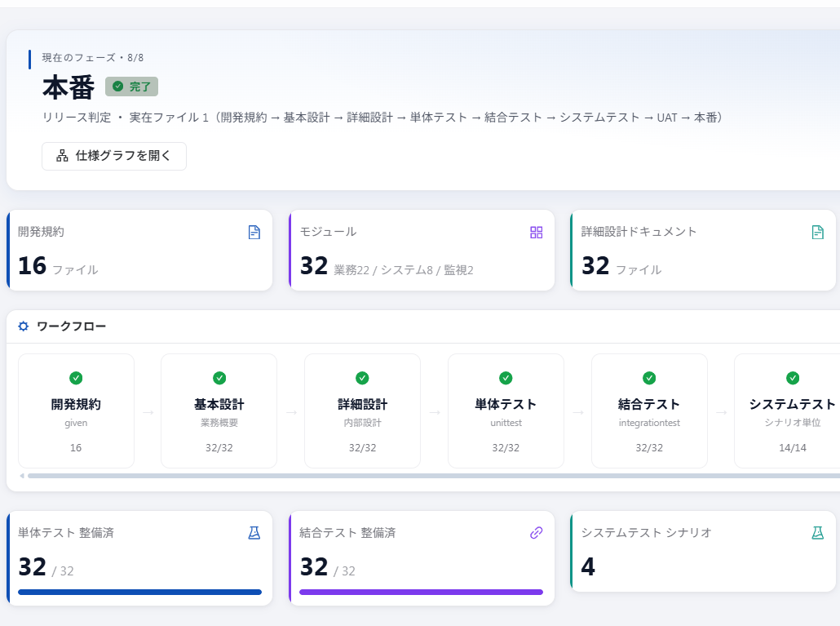This screenshot has width=840, height=626.
Task: Select the 基本設計 workflow step card
Action: [x=219, y=411]
